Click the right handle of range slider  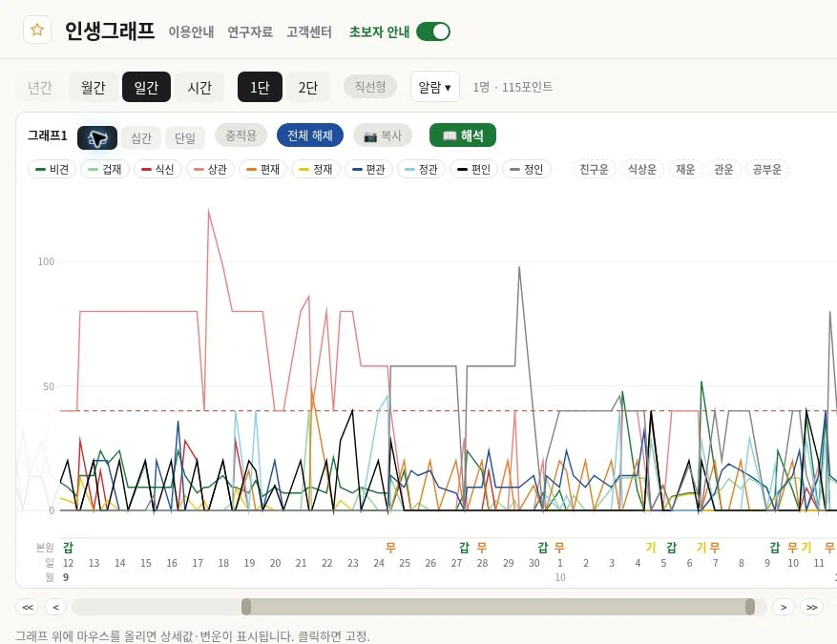tap(750, 607)
